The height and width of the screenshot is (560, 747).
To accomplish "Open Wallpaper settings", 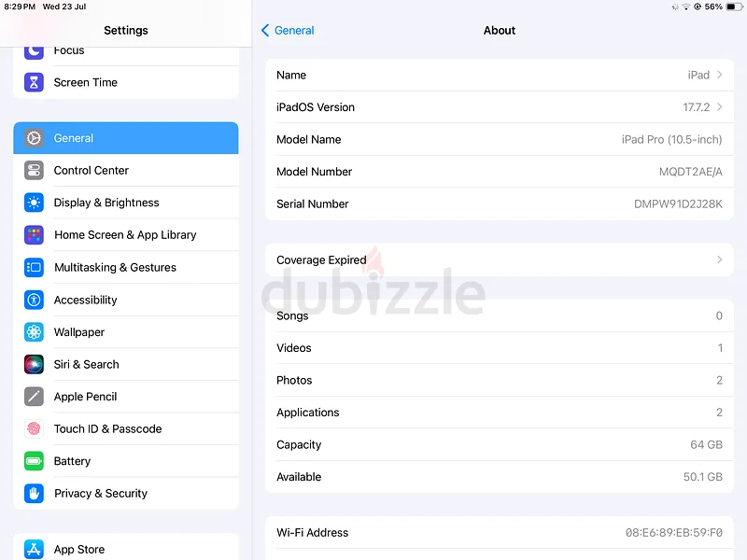I will (x=126, y=332).
